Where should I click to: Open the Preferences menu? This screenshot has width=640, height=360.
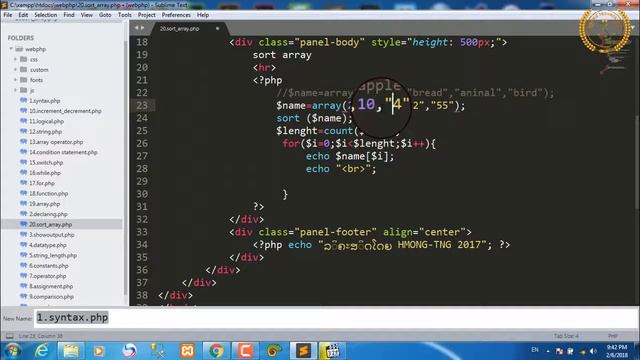pos(176,15)
